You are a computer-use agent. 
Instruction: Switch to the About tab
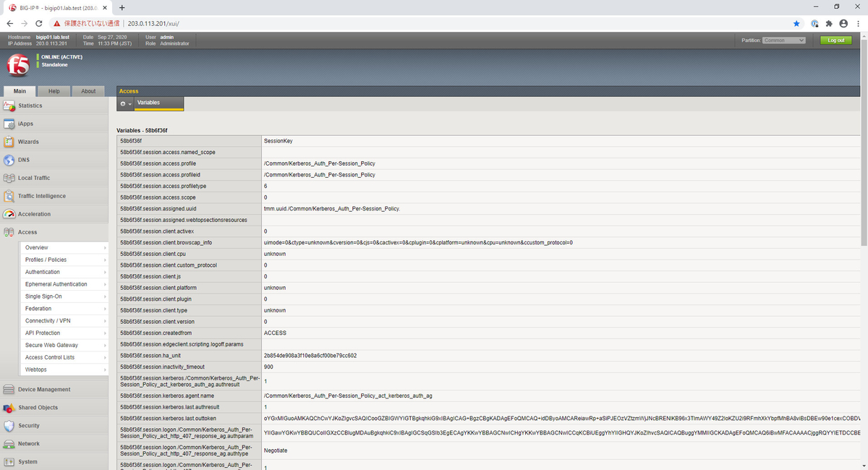point(88,91)
